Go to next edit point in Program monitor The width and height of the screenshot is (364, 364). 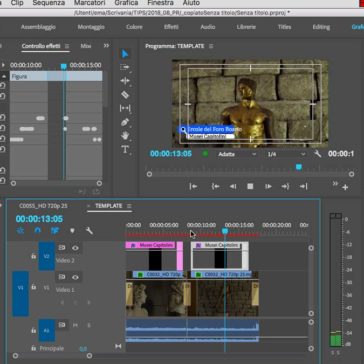click(303, 187)
